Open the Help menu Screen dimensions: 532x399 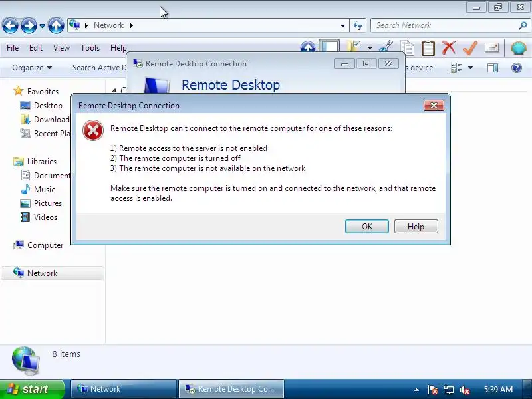pyautogui.click(x=118, y=47)
